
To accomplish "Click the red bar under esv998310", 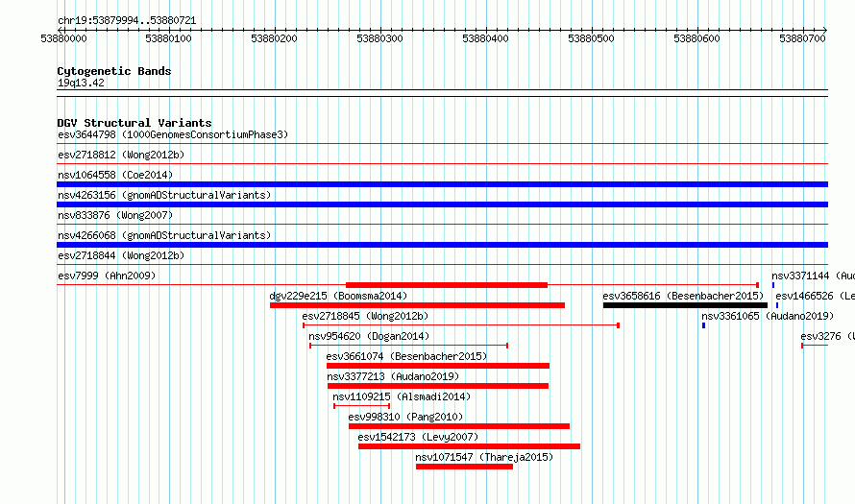I will click(459, 426).
